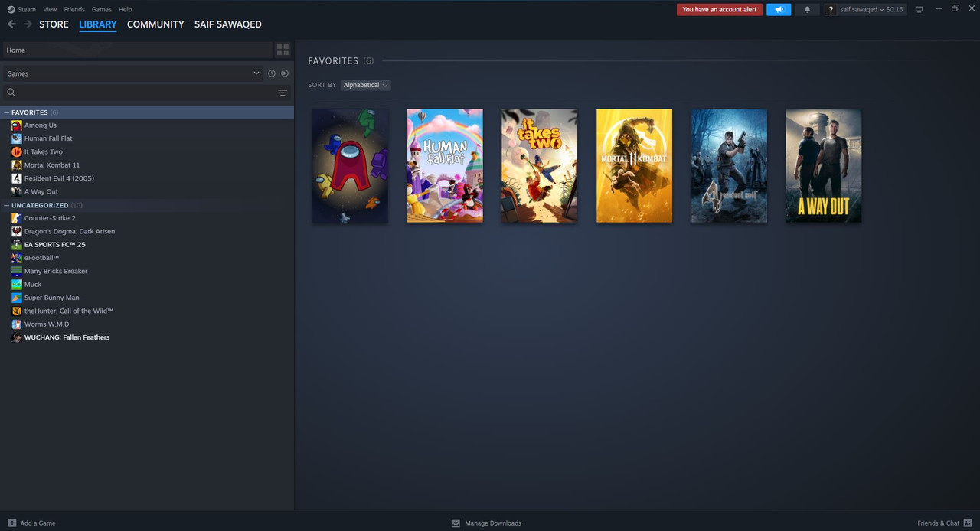This screenshot has height=531, width=980.
Task: Click the library search field
Action: (x=145, y=93)
